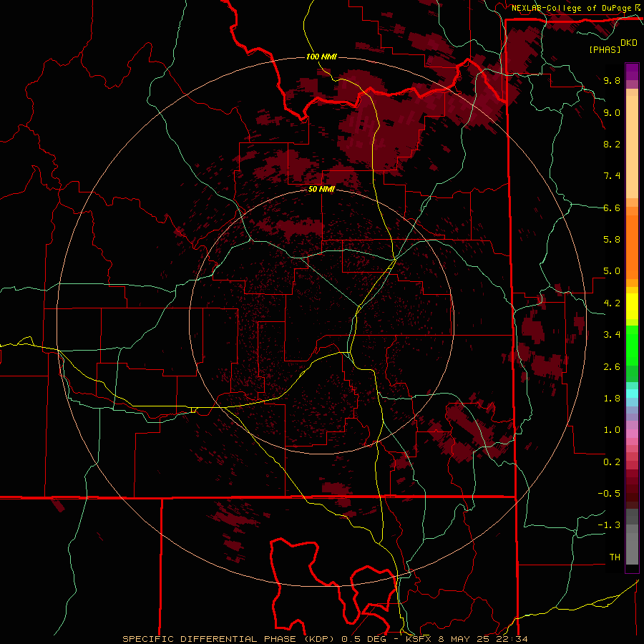This screenshot has height=644, width=644.
Task: Click the 1.0 value on the color scale
Action: [x=612, y=430]
